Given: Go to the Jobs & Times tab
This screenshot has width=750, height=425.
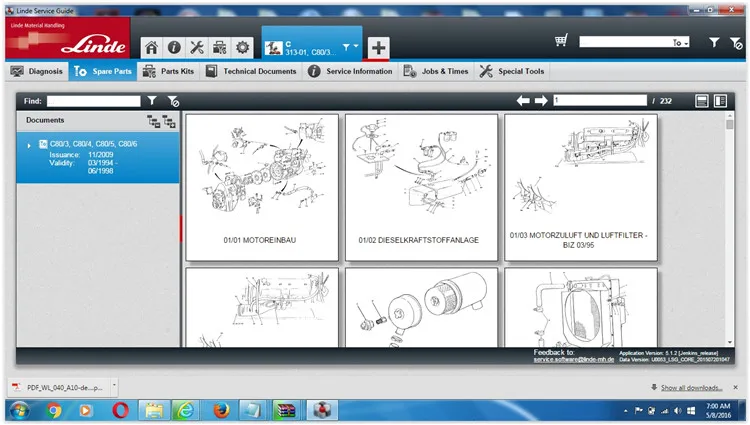Looking at the screenshot, I should coord(436,71).
